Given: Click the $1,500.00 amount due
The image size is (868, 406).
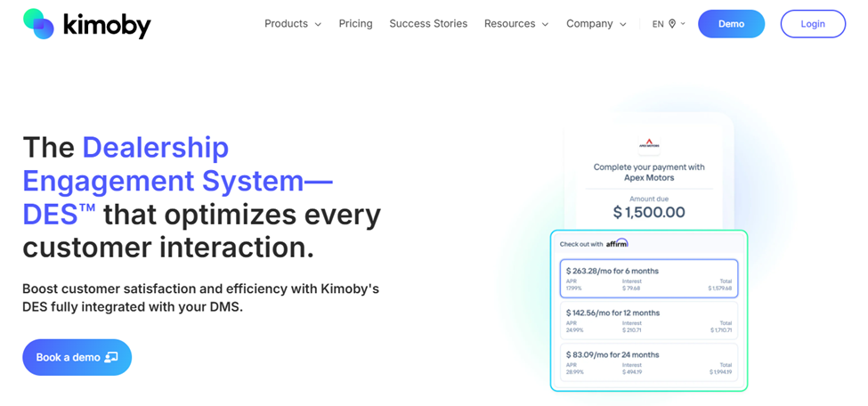Looking at the screenshot, I should tap(649, 212).
